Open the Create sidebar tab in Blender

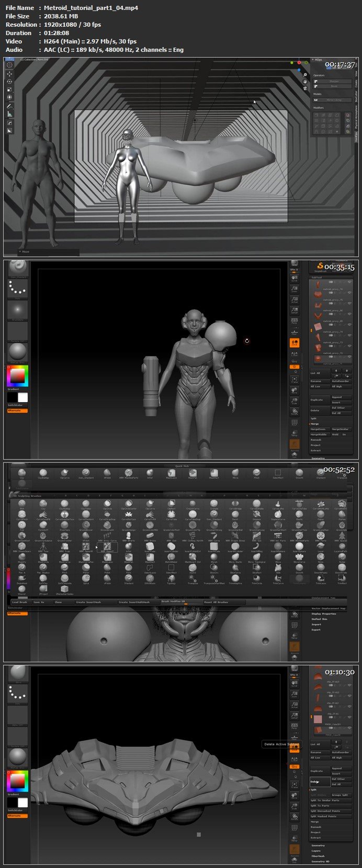tap(356, 84)
